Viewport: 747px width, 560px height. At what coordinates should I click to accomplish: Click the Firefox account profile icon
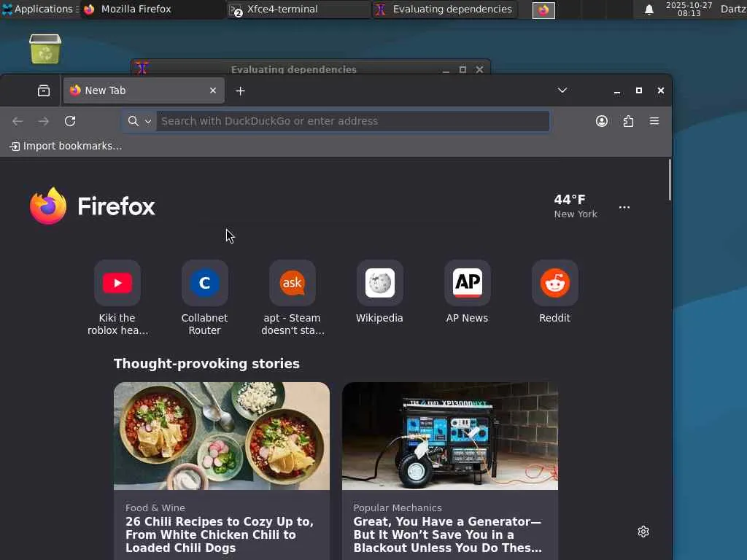pos(602,121)
